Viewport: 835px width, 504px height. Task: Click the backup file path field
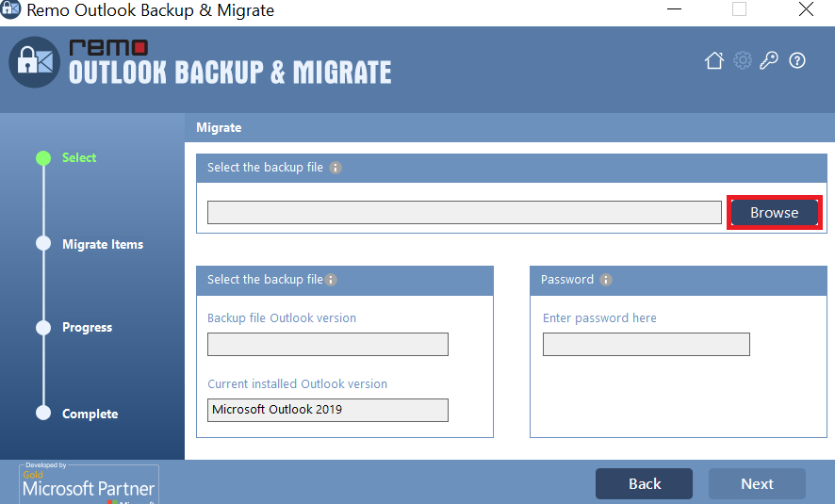pos(465,212)
